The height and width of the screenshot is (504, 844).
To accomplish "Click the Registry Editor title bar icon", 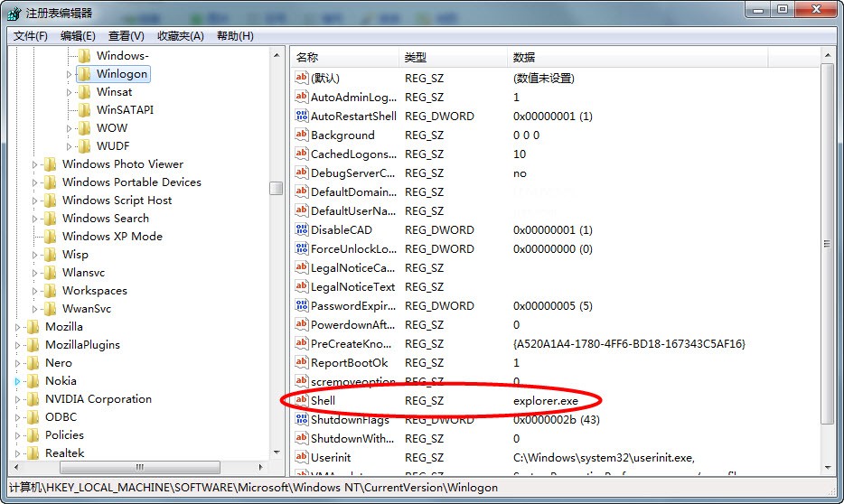I will coord(14,14).
